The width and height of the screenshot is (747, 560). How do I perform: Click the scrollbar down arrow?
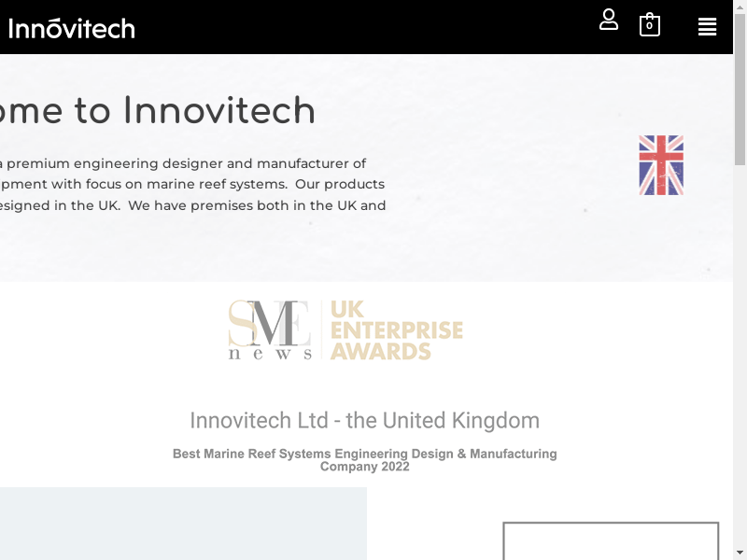pyautogui.click(x=740, y=553)
